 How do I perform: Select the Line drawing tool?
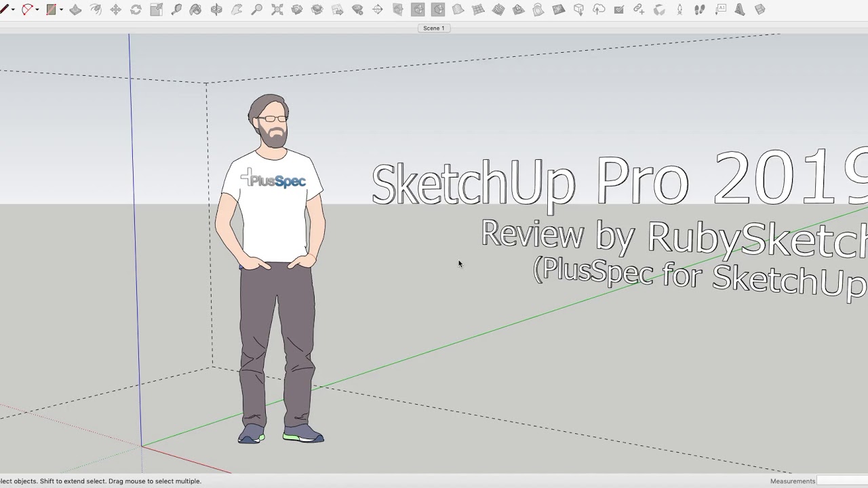click(x=4, y=9)
